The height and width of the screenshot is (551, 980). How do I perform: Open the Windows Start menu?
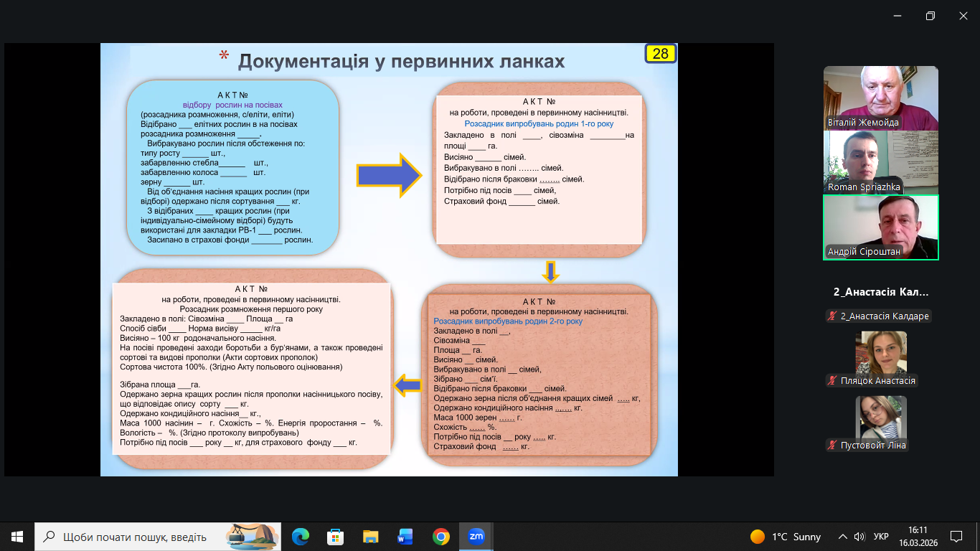click(17, 537)
